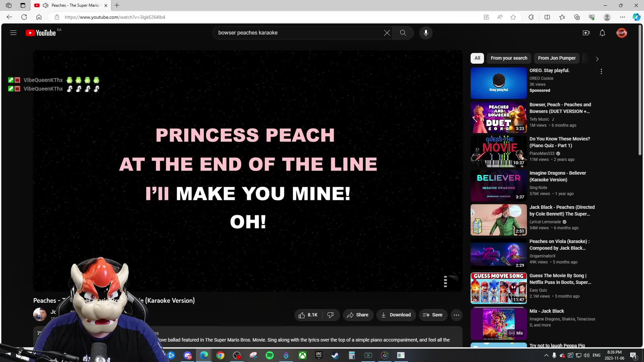
Task: Dislike this video
Action: 331,315
